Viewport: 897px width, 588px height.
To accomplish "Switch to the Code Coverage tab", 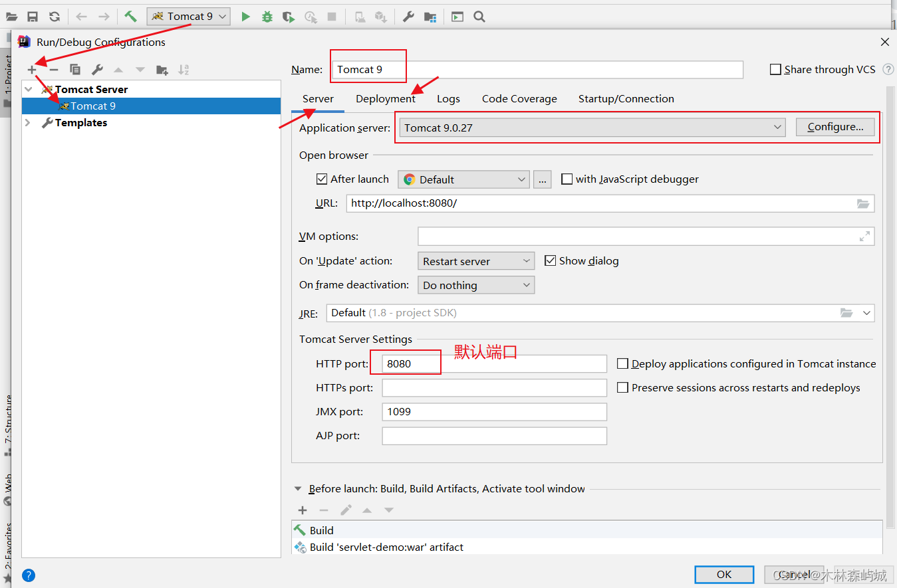I will [519, 98].
